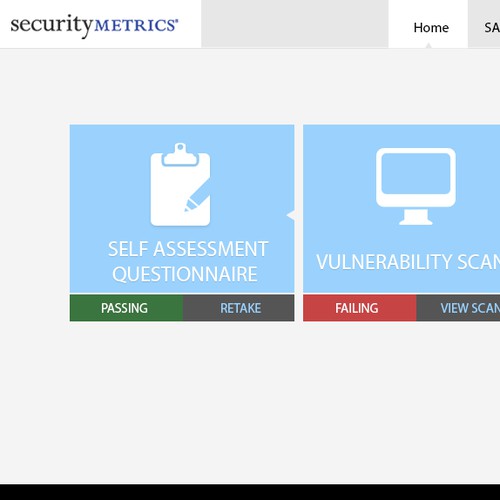Open the Self Assessment Questionnaire title

[x=188, y=262]
